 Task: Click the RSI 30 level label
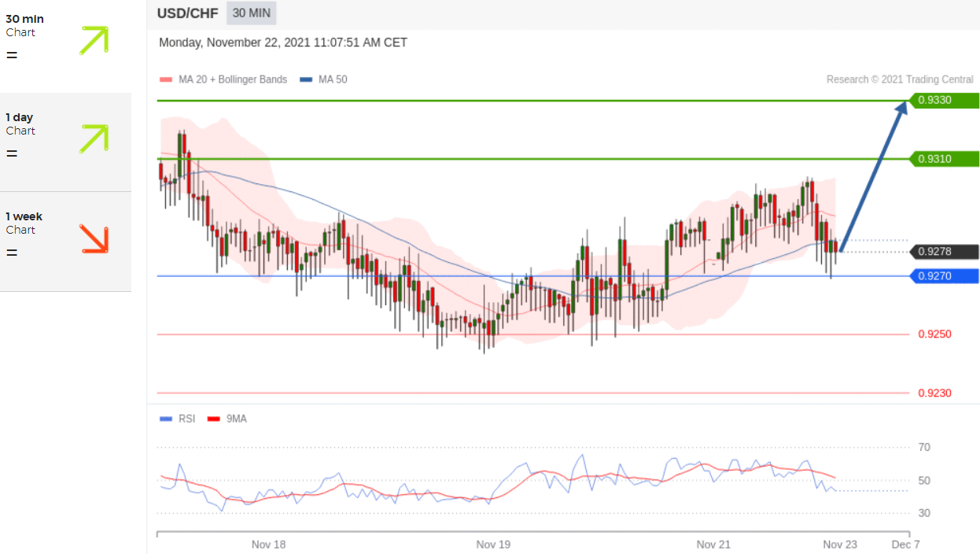[924, 513]
